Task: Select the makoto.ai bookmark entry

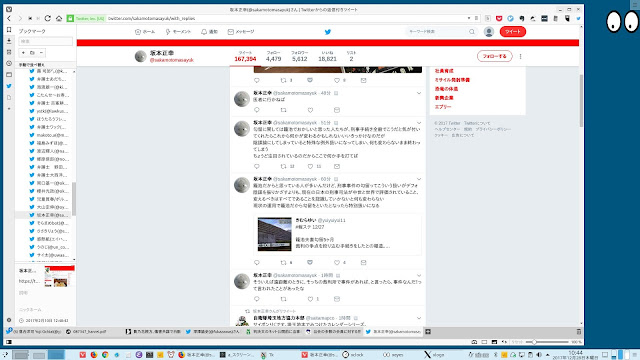Action: point(49,135)
